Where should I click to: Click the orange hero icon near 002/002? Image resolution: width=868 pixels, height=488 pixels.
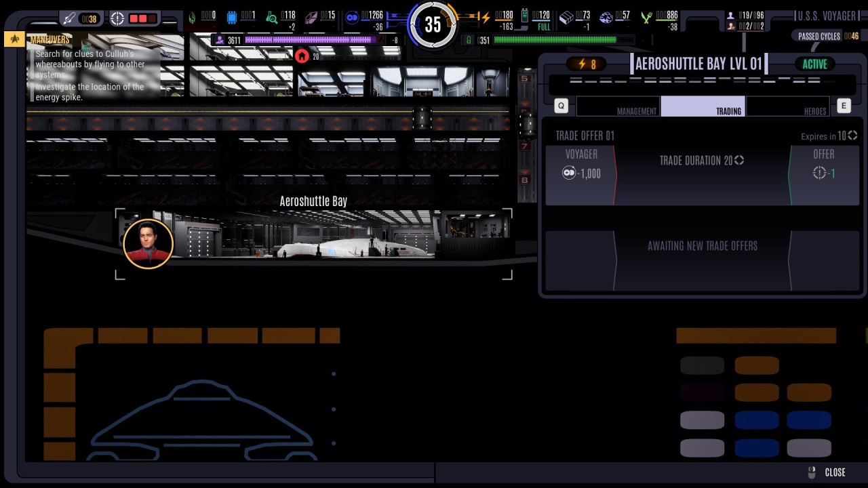tap(730, 26)
